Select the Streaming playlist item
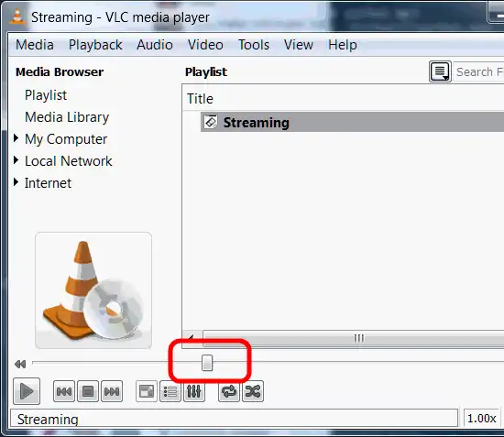This screenshot has width=504, height=437. (352, 122)
